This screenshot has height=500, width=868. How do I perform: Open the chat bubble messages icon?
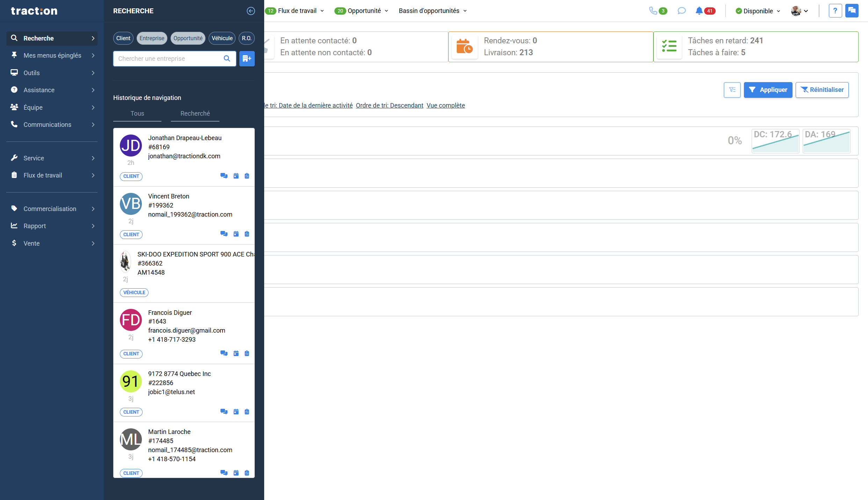click(x=681, y=11)
